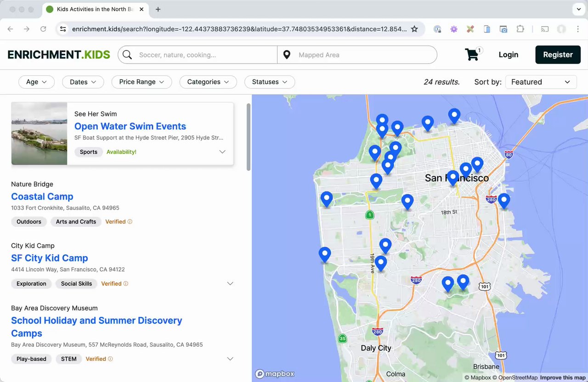Click the results list scrollbar
The height and width of the screenshot is (382, 588).
249,137
